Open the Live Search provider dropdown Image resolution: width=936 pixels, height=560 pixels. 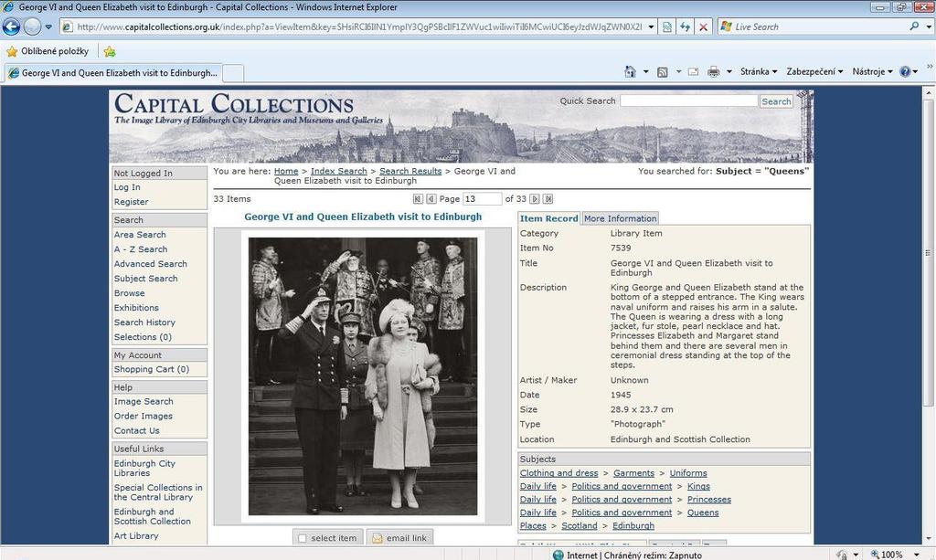pos(929,26)
